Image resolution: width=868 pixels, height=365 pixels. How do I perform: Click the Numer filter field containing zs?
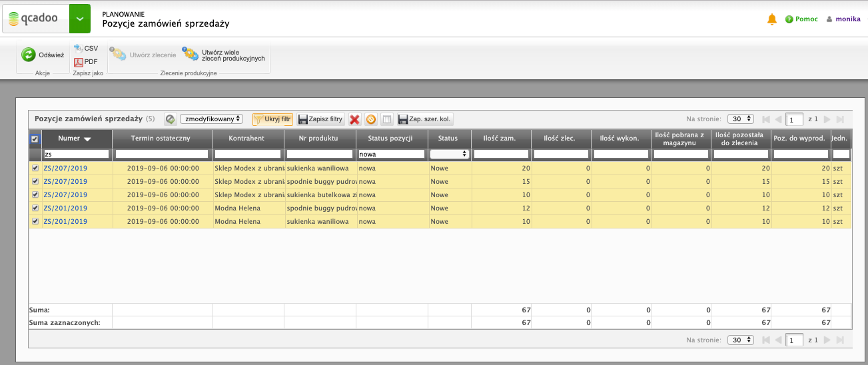tap(77, 154)
